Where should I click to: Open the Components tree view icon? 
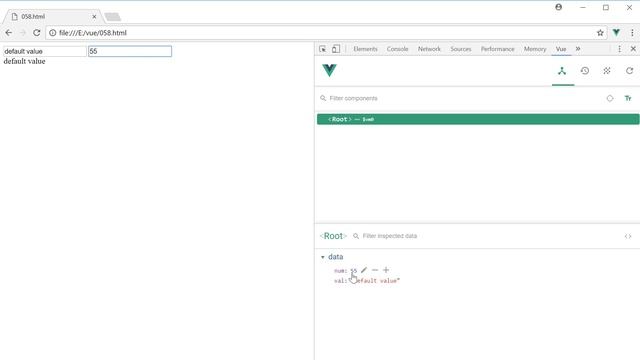click(x=562, y=71)
